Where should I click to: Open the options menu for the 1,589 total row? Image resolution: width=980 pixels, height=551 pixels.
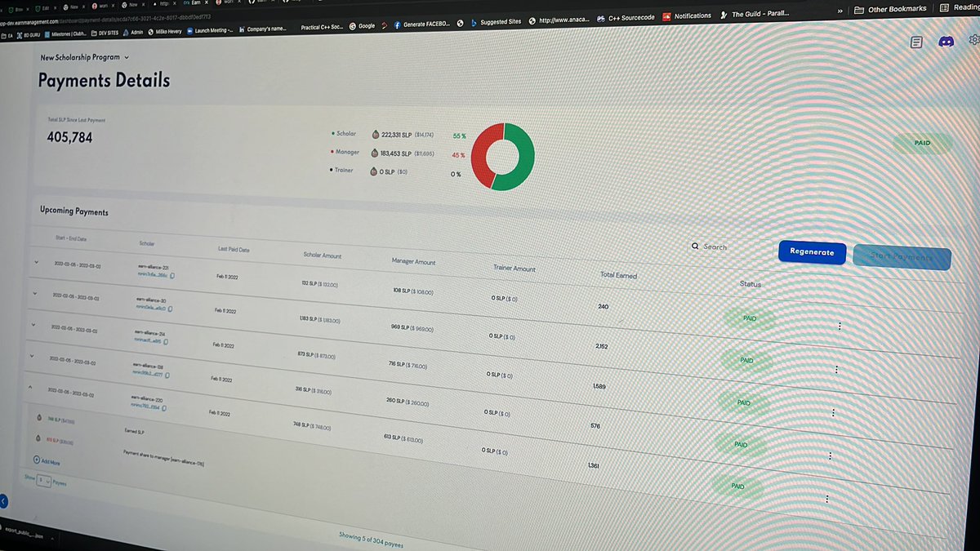(x=832, y=413)
